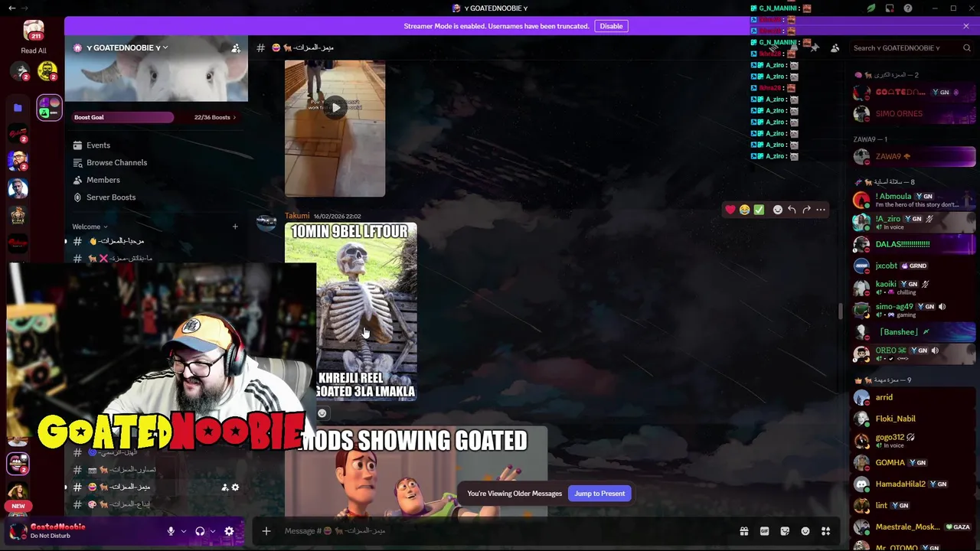
Task: Toggle the member list visibility icon
Action: coord(835,47)
